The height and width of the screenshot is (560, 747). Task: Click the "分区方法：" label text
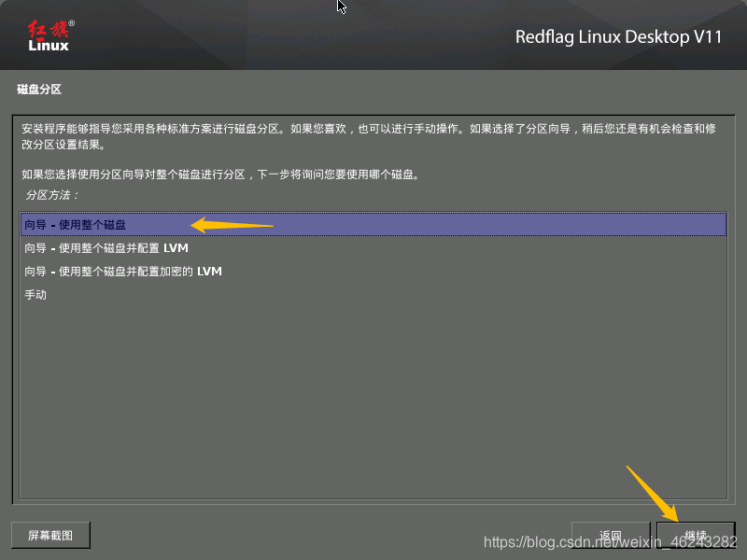coord(49,195)
